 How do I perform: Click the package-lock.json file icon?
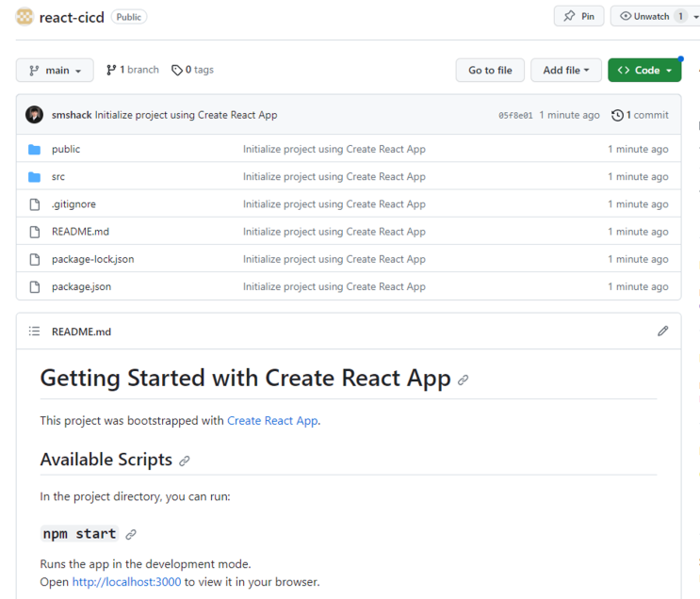34,259
